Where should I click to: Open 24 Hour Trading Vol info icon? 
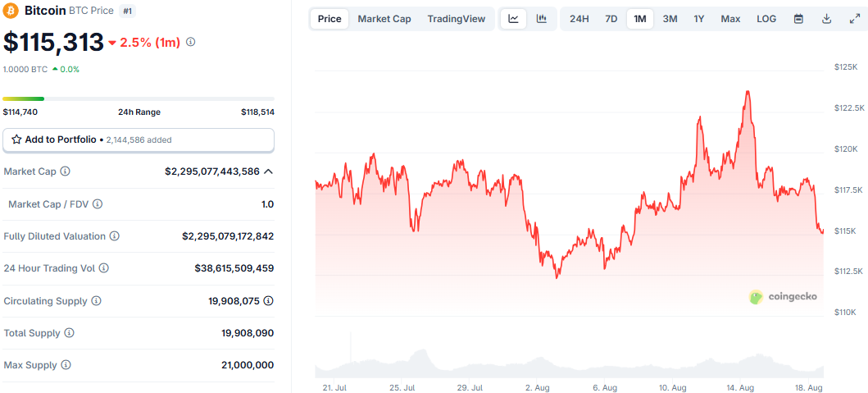103,268
